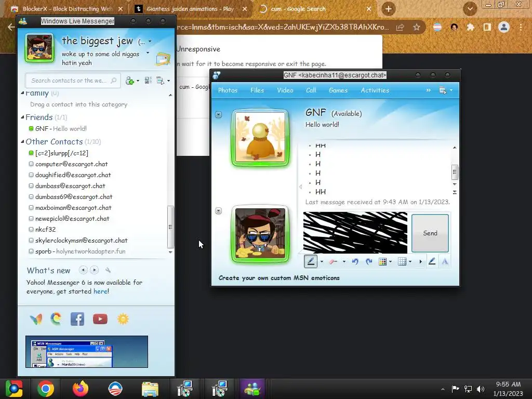Screen dimensions: 532x399
Task: Select contact GNF - Hello world!
Action: tap(61, 129)
